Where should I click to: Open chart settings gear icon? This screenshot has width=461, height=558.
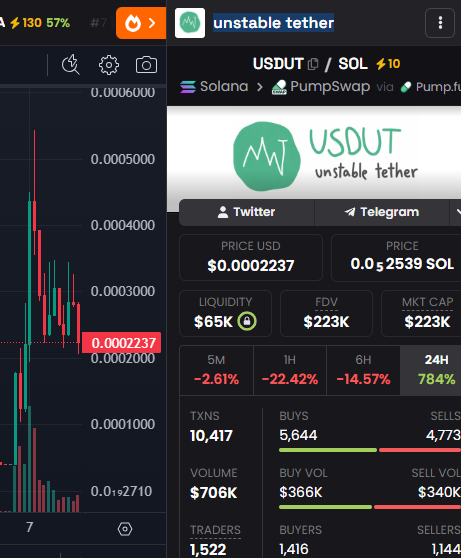[109, 65]
